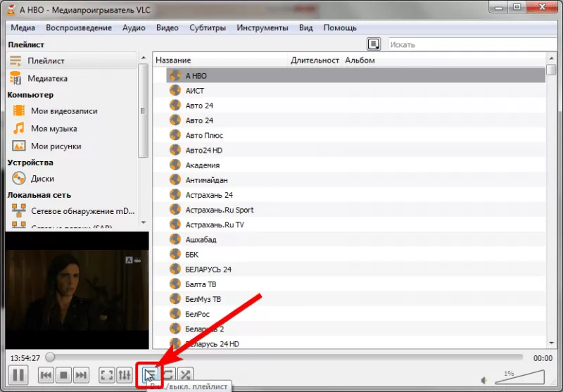Adjust the volume slider at 1%

click(519, 377)
